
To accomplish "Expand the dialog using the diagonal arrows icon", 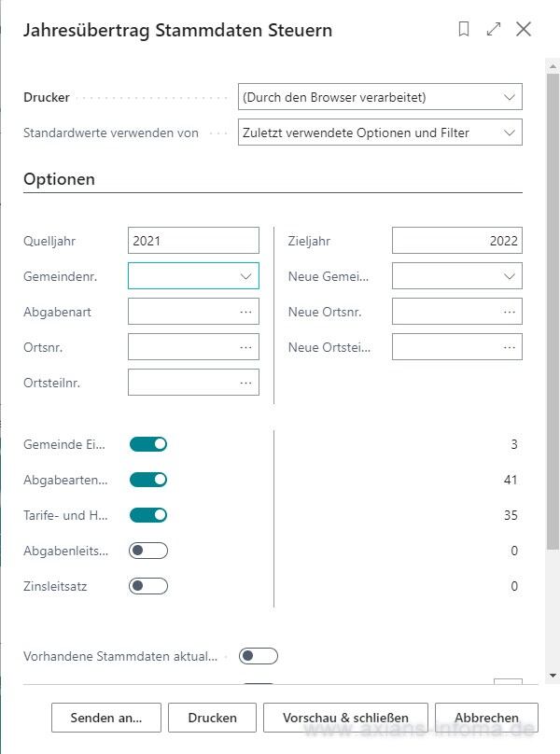I will (494, 30).
